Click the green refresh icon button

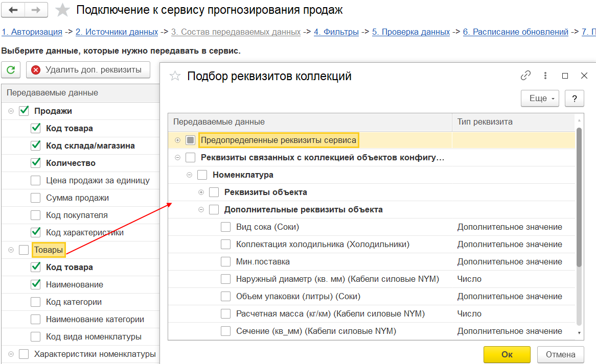[11, 70]
